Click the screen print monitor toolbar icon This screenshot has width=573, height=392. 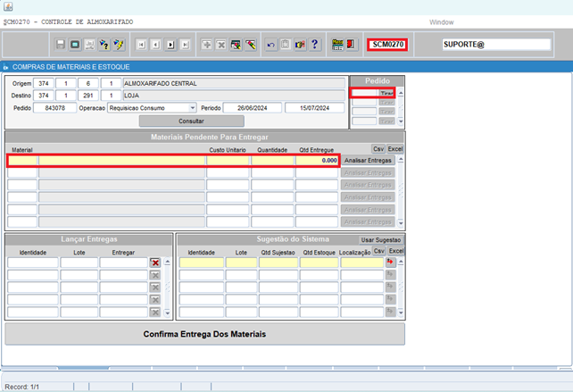point(75,45)
